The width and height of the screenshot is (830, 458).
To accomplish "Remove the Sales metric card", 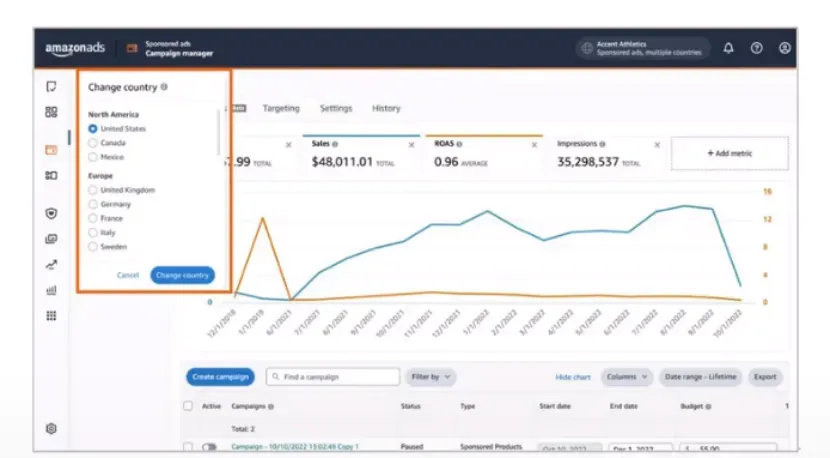I will 411,145.
